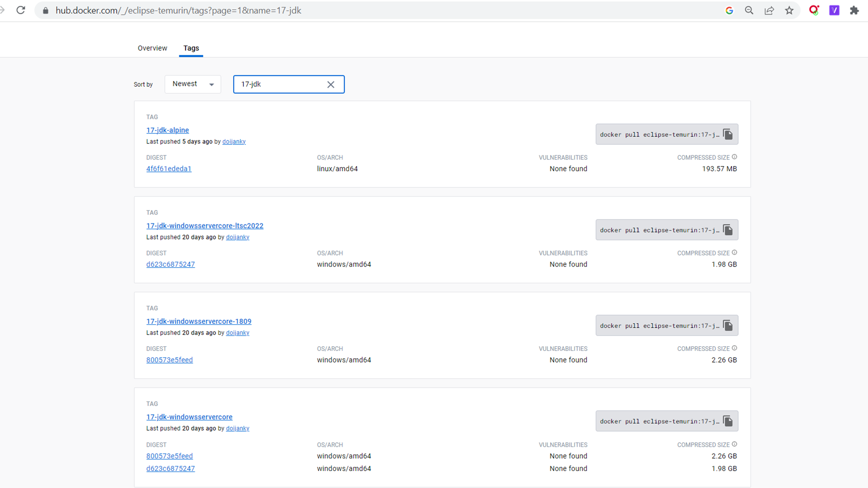
Task: Copy pull command for 17-jdk-windowsservercore-1809
Action: coord(728,326)
